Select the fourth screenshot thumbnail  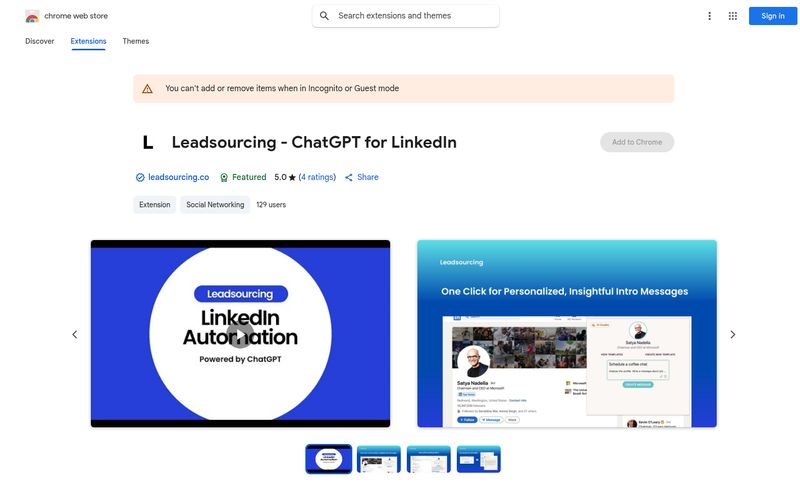tap(479, 459)
